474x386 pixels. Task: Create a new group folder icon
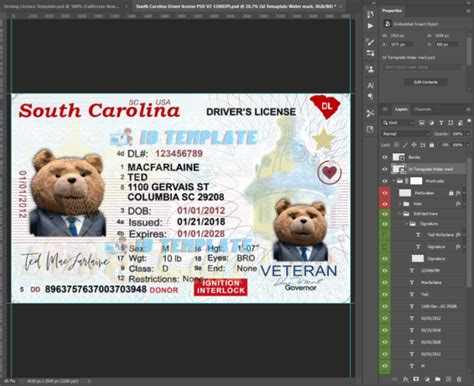[438, 379]
